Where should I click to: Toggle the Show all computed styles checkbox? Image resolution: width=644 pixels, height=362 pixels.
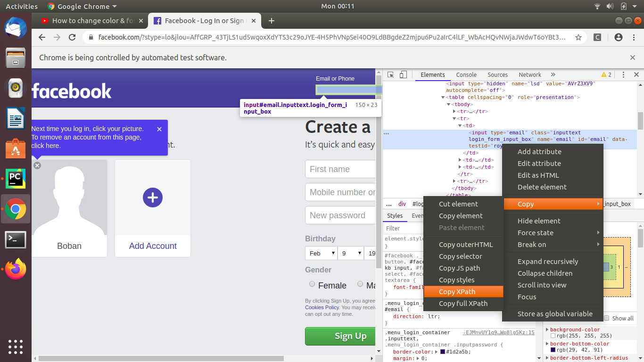(x=607, y=318)
